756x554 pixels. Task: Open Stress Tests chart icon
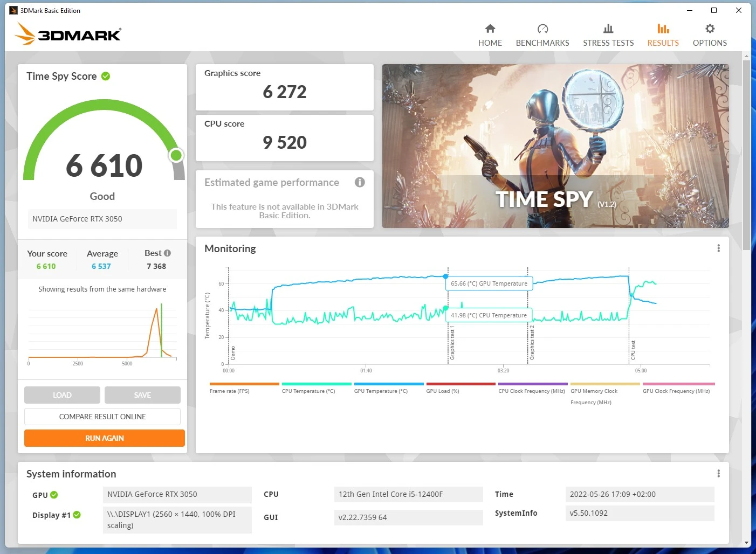(x=608, y=29)
